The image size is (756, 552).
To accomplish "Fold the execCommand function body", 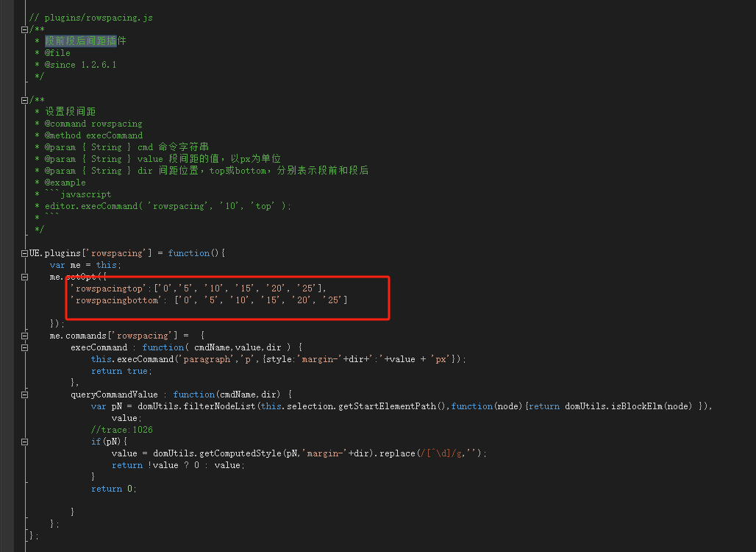I will tap(24, 347).
